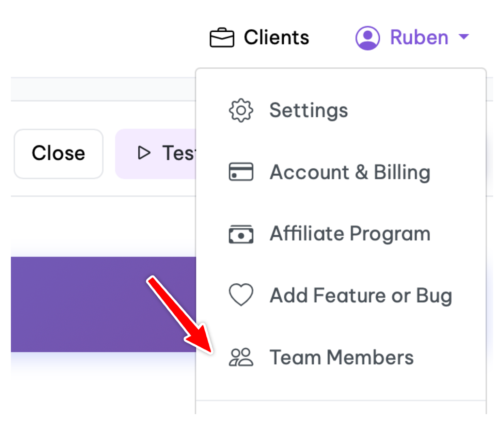Image resolution: width=504 pixels, height=425 pixels.
Task: Open the Ruben account menu
Action: (412, 37)
